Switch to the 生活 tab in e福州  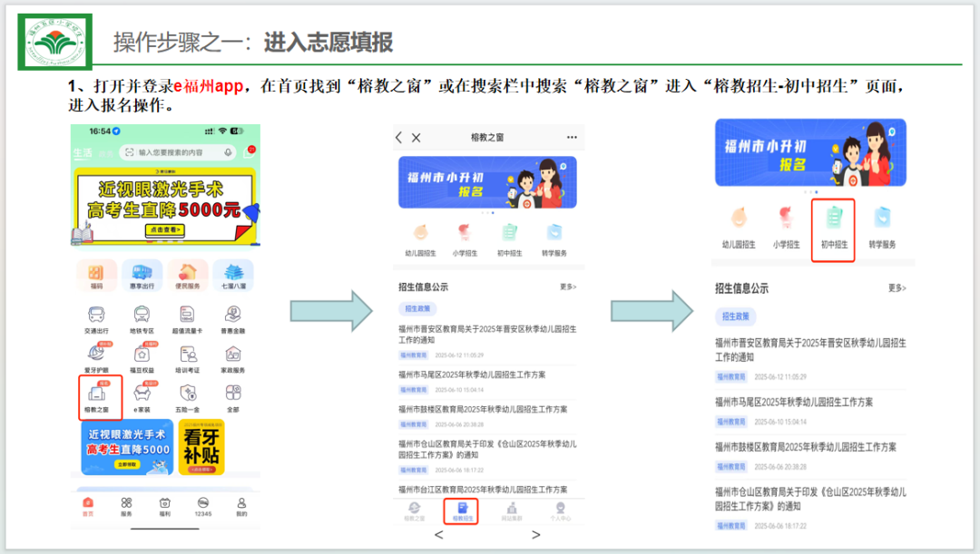pyautogui.click(x=83, y=153)
